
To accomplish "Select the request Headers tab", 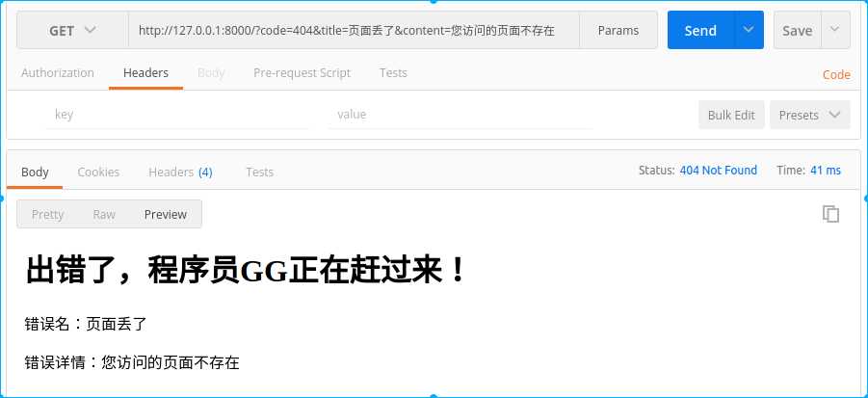I will click(x=145, y=73).
